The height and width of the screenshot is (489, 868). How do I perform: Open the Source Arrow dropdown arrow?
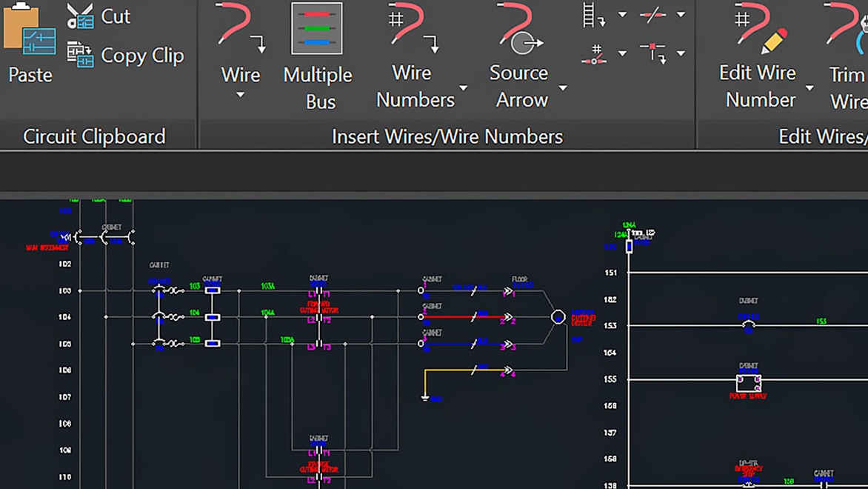pos(563,87)
